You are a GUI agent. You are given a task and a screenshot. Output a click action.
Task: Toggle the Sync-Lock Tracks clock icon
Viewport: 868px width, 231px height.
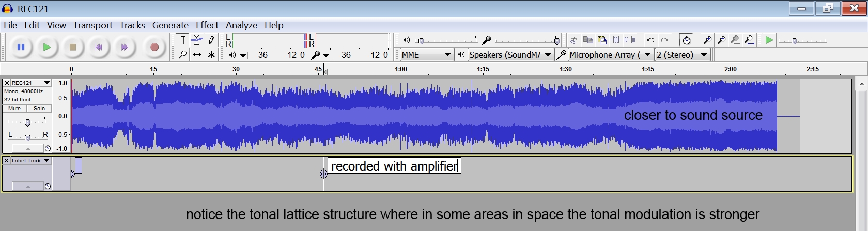click(686, 40)
